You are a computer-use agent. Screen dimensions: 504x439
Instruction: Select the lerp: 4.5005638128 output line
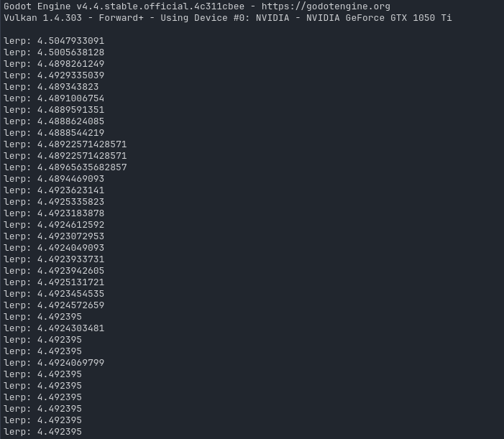(54, 52)
